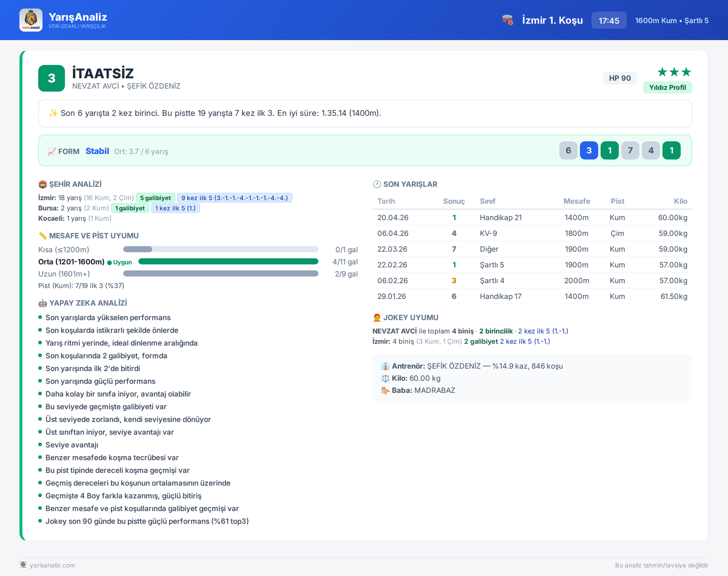Click the jockey icon beside JOKEY UYUMU
The width and height of the screenshot is (728, 576).
click(x=377, y=317)
